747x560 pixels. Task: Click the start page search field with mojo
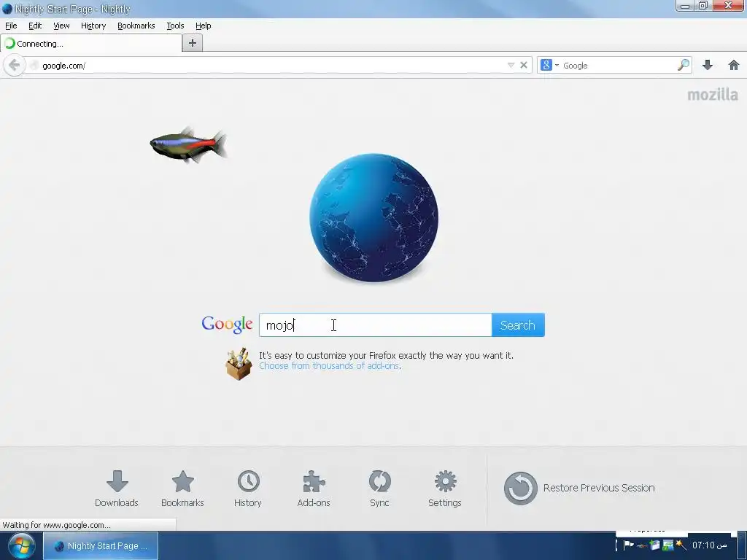(x=376, y=325)
